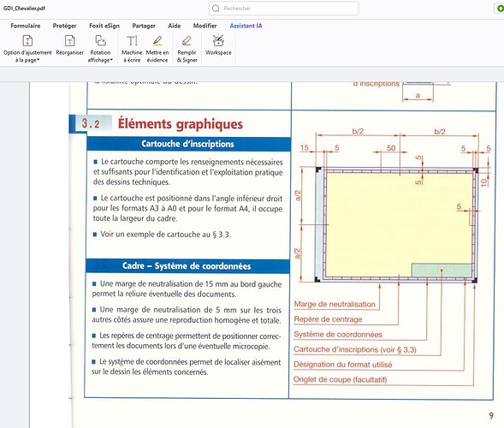
Task: Click the 'Cartouche d'inscriptions' blue header
Action: click(x=188, y=144)
